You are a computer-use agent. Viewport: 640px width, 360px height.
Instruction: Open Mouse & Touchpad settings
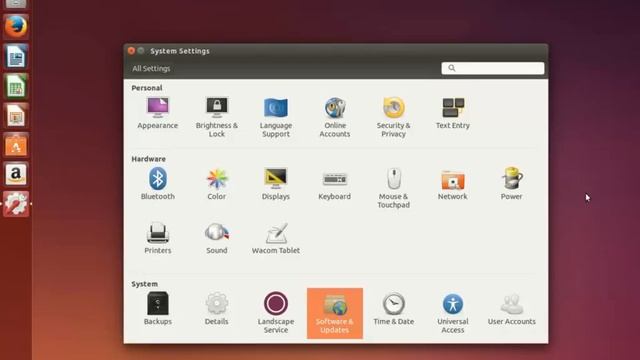[x=393, y=188]
